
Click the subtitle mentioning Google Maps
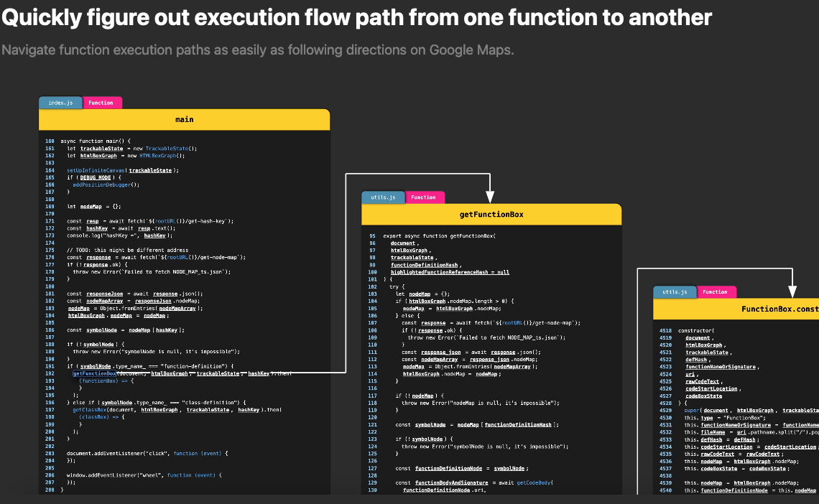258,50
